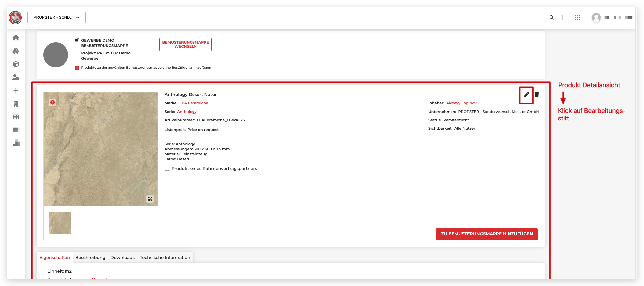Switch to the Beschreibung tab
The image size is (644, 286).
pyautogui.click(x=90, y=258)
